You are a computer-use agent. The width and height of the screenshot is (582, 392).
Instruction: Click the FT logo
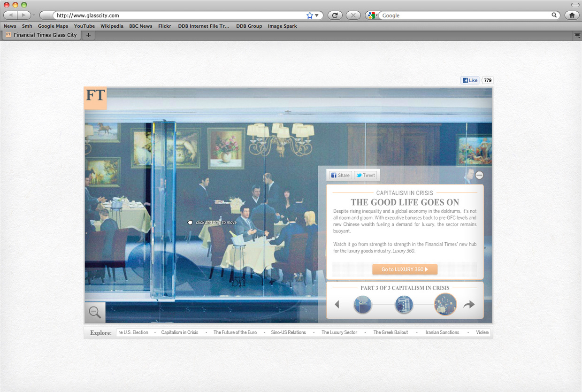point(95,97)
